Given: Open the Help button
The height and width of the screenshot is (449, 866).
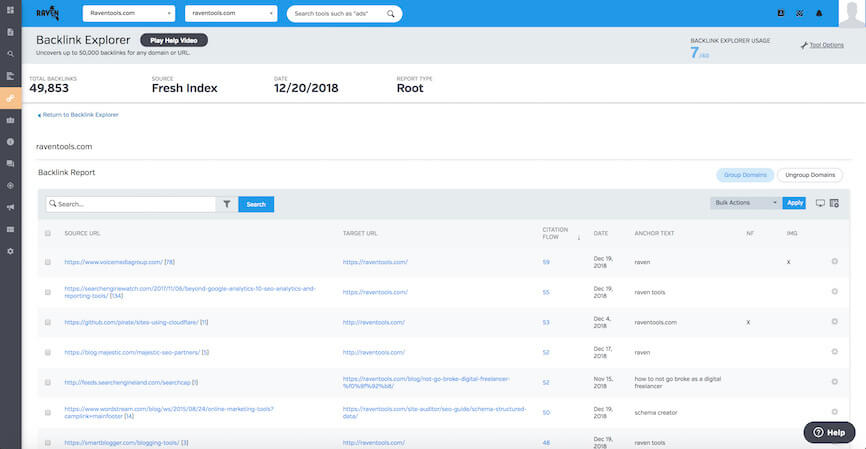Looking at the screenshot, I should point(829,432).
